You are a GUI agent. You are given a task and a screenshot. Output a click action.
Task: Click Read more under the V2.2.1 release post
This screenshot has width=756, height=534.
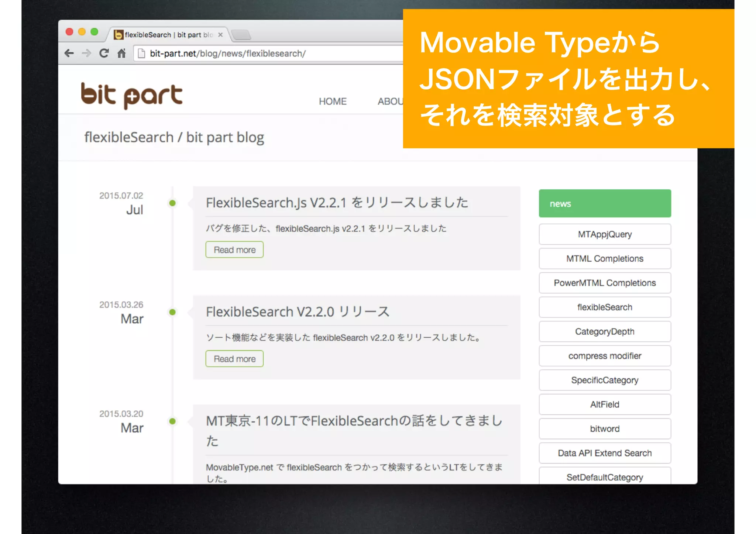(x=234, y=250)
